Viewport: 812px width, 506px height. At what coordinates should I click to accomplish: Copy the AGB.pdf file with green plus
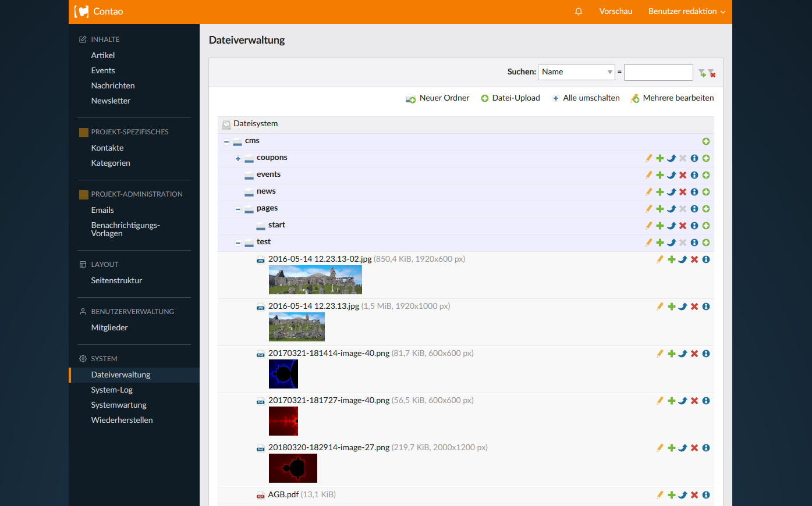tap(671, 495)
